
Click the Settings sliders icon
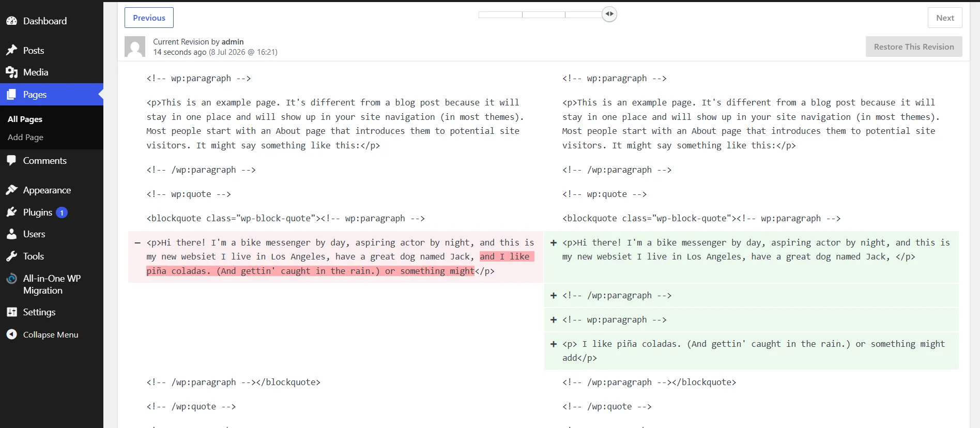tap(11, 312)
